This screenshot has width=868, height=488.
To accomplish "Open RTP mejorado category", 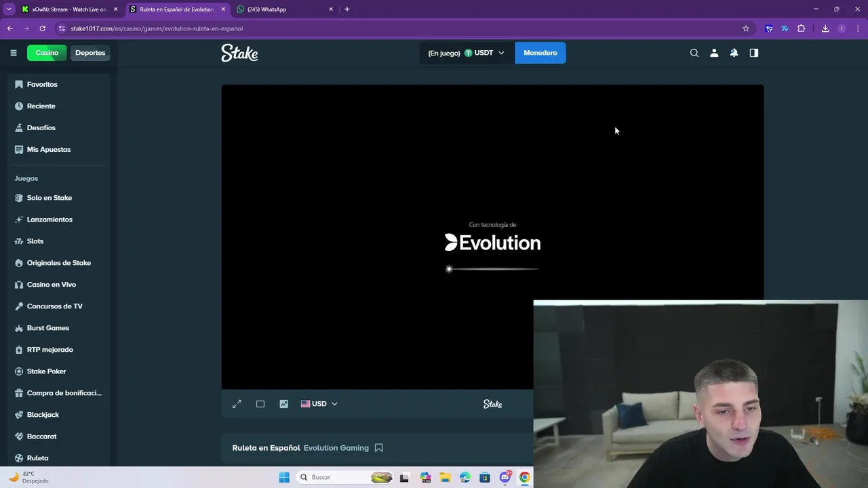I will coord(60,350).
